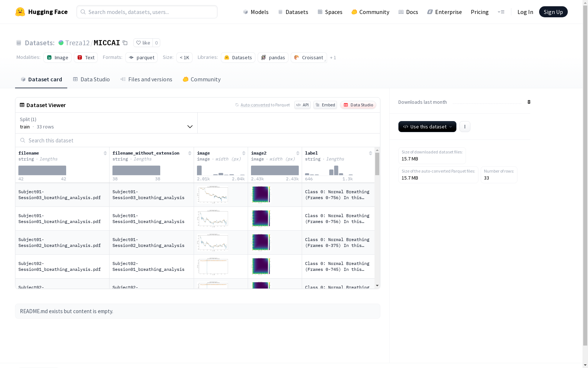Click the like count 0
The image size is (588, 368).
pyautogui.click(x=156, y=43)
